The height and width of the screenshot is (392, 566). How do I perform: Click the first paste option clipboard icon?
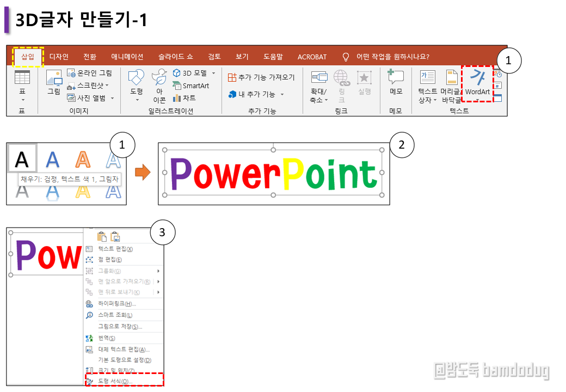[x=102, y=237]
